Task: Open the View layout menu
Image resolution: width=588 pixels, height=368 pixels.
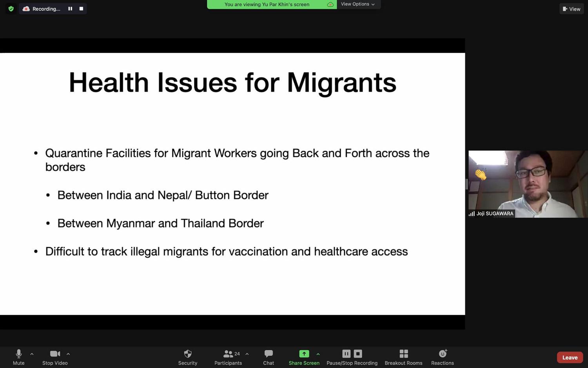Action: tap(572, 9)
